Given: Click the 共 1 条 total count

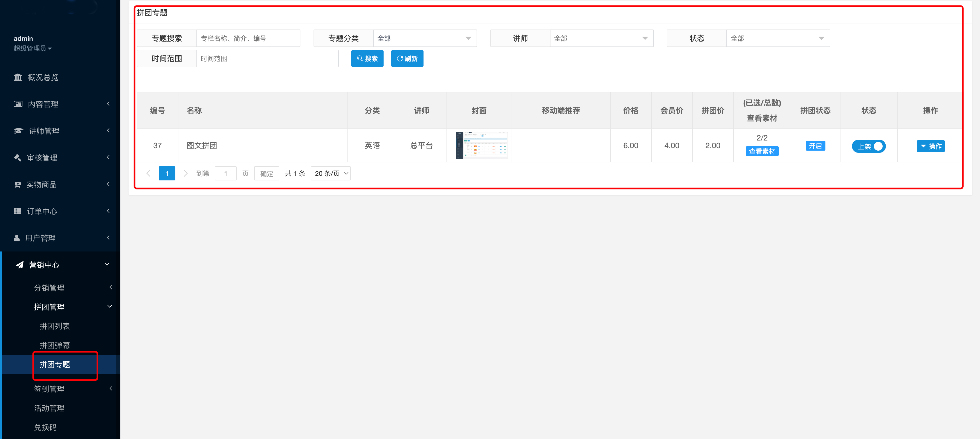Looking at the screenshot, I should click(x=295, y=173).
